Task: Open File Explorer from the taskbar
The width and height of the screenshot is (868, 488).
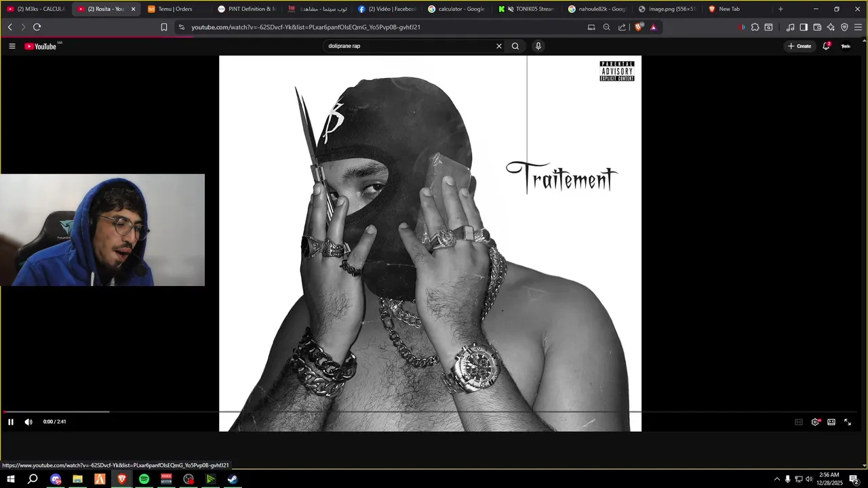Action: (77, 479)
